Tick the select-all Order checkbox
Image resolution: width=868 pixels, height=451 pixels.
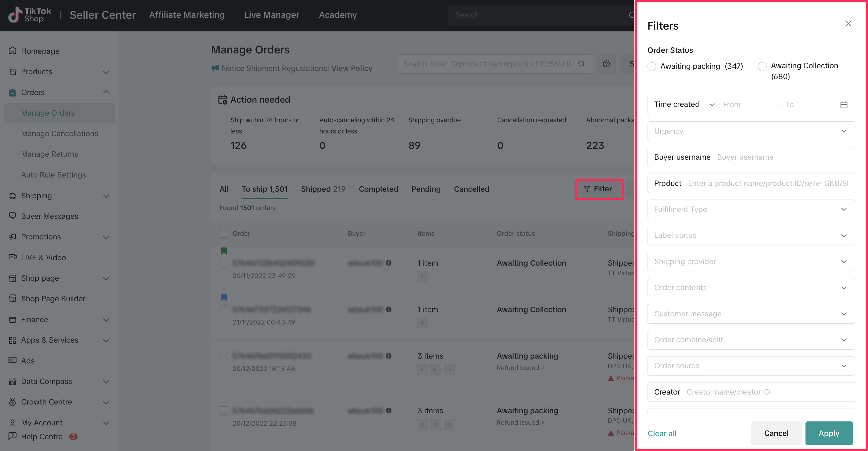pyautogui.click(x=224, y=233)
